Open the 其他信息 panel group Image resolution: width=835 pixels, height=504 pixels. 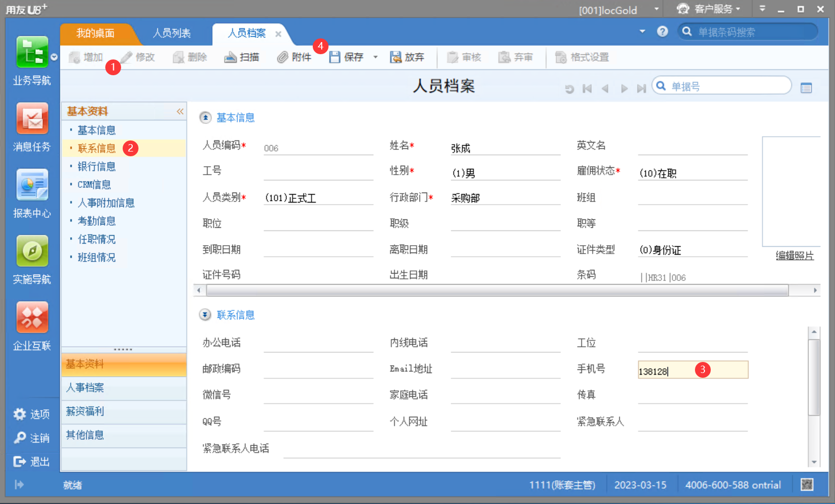[124, 435]
